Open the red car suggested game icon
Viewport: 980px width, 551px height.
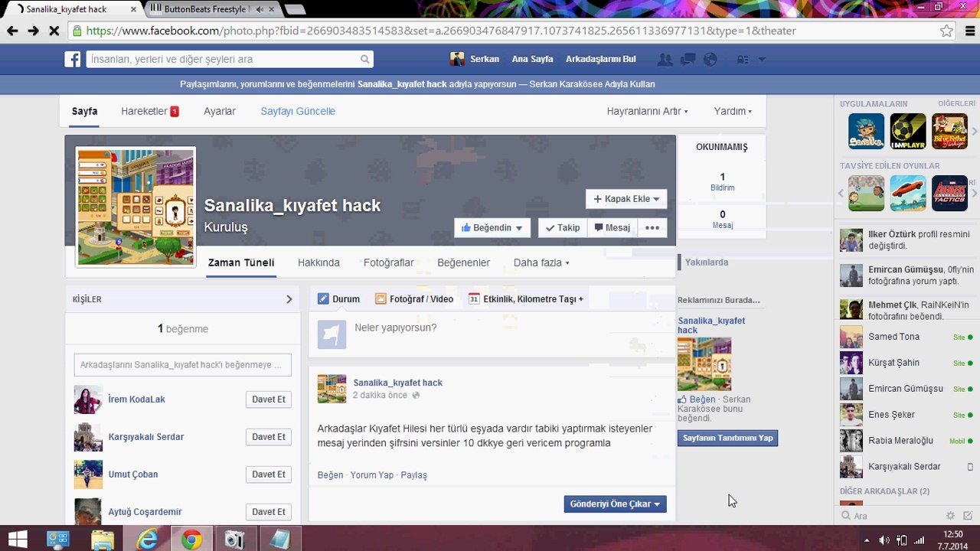click(x=907, y=193)
